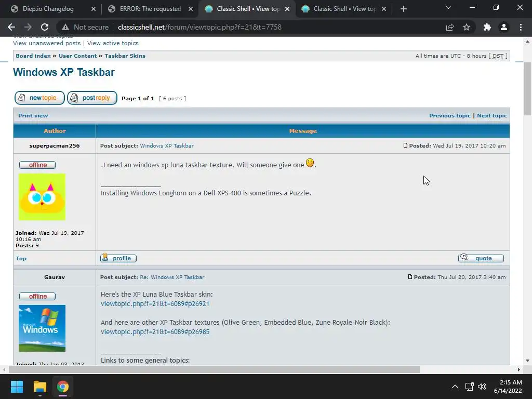Reload the current page
This screenshot has width=532, height=399.
pyautogui.click(x=45, y=27)
